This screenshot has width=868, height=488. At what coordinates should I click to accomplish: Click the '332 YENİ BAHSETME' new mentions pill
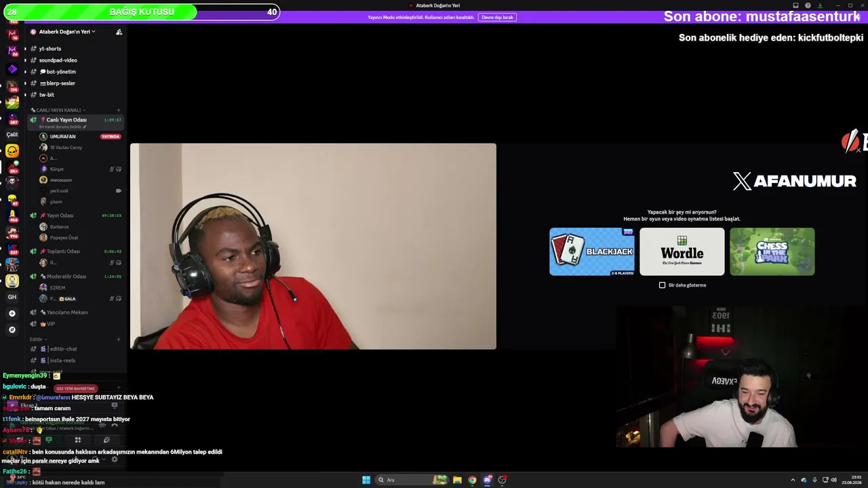(75, 388)
